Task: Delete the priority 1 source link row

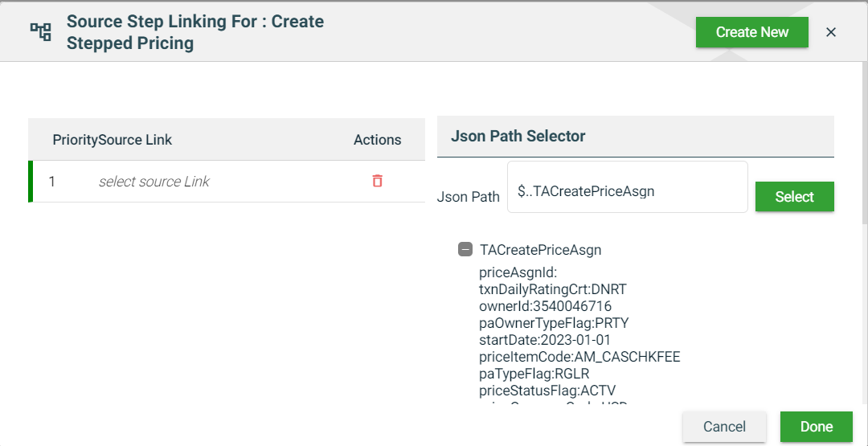Action: point(377,181)
